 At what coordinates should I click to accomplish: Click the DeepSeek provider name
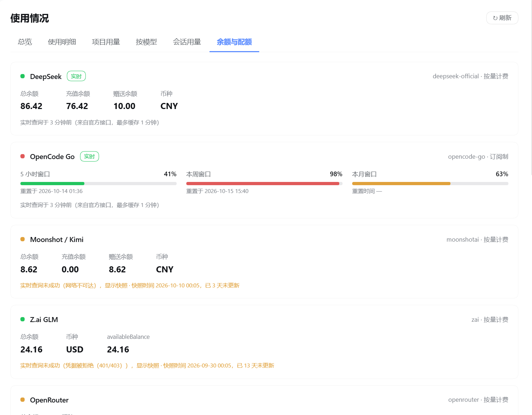coord(46,76)
